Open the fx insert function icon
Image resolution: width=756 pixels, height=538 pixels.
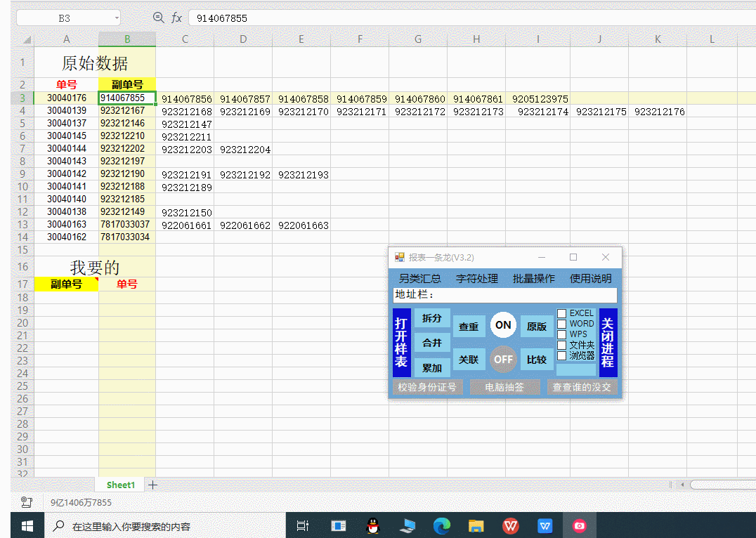176,18
